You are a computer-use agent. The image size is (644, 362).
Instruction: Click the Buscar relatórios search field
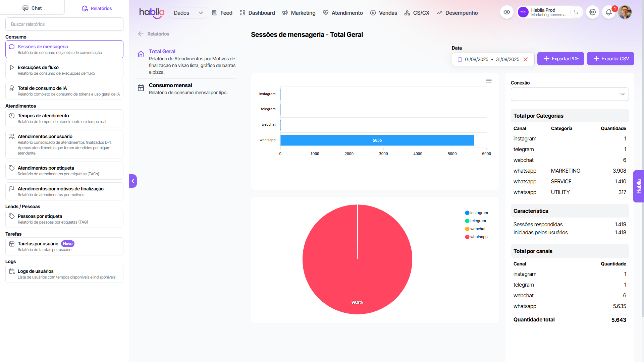coord(64,24)
